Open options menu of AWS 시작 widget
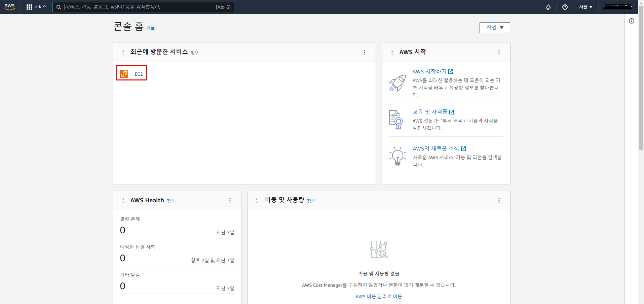The width and height of the screenshot is (644, 304). 499,52
